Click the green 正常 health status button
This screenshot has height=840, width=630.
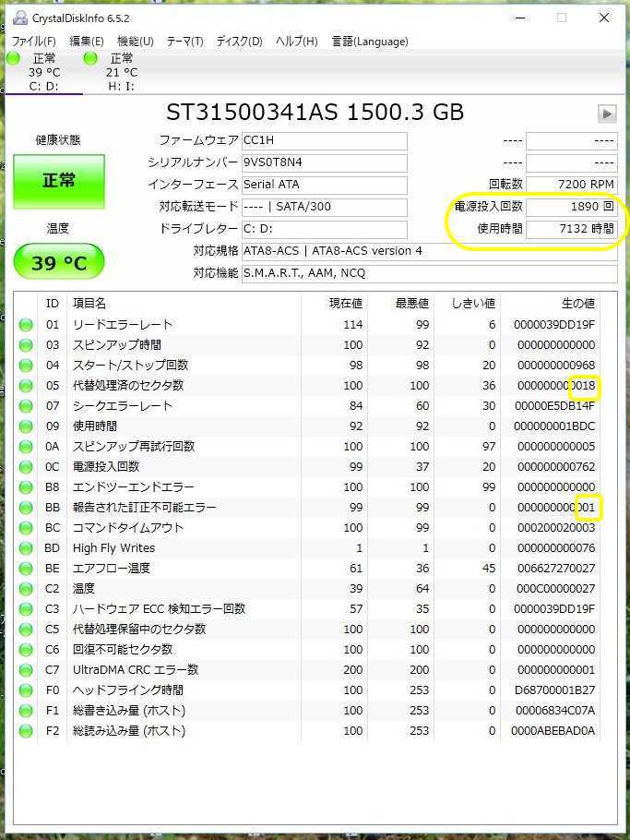coord(59,181)
